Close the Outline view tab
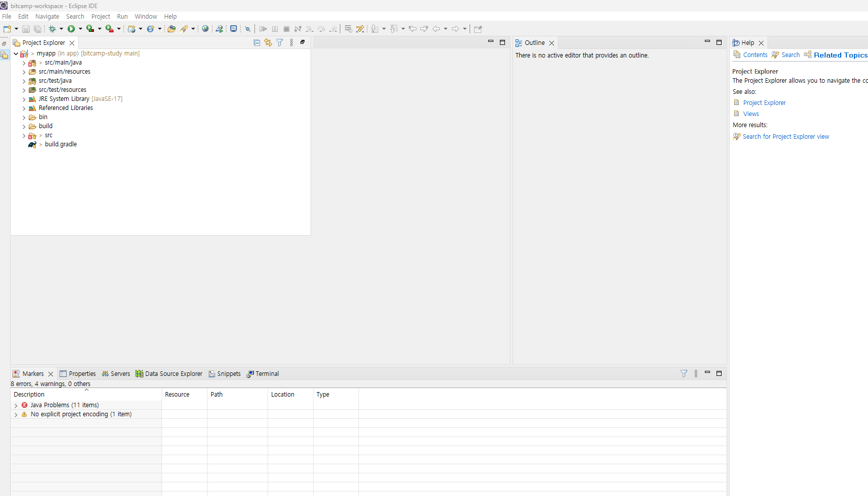 click(x=551, y=43)
